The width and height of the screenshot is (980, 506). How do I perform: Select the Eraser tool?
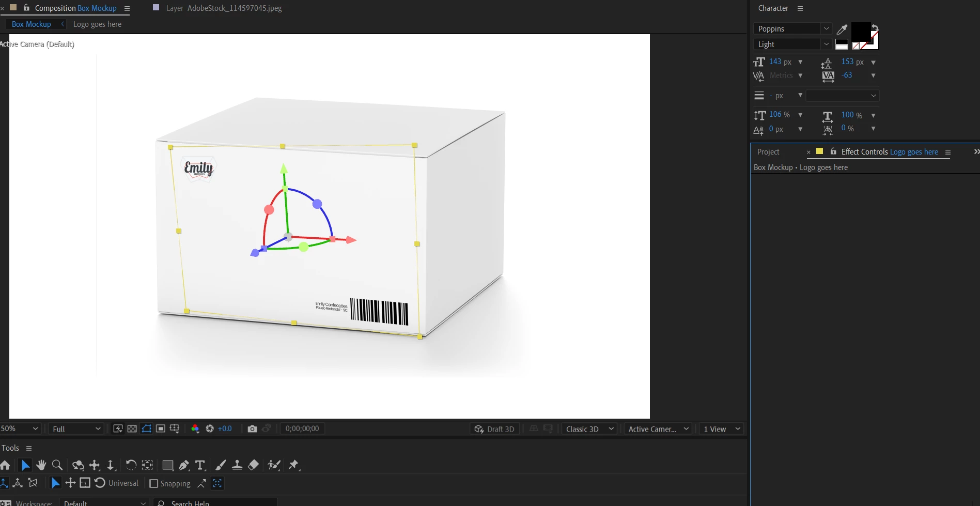pos(253,465)
